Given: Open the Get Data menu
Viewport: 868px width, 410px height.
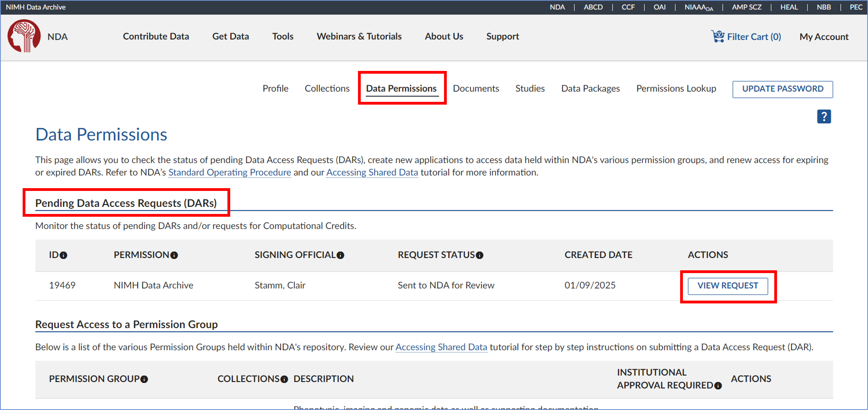Looking at the screenshot, I should point(230,36).
